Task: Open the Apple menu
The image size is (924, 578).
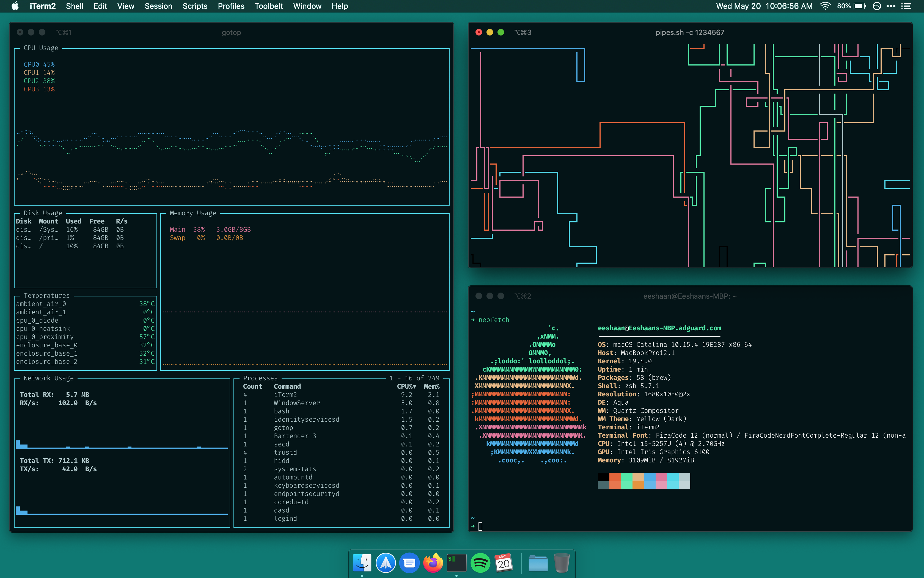Action: (x=15, y=6)
